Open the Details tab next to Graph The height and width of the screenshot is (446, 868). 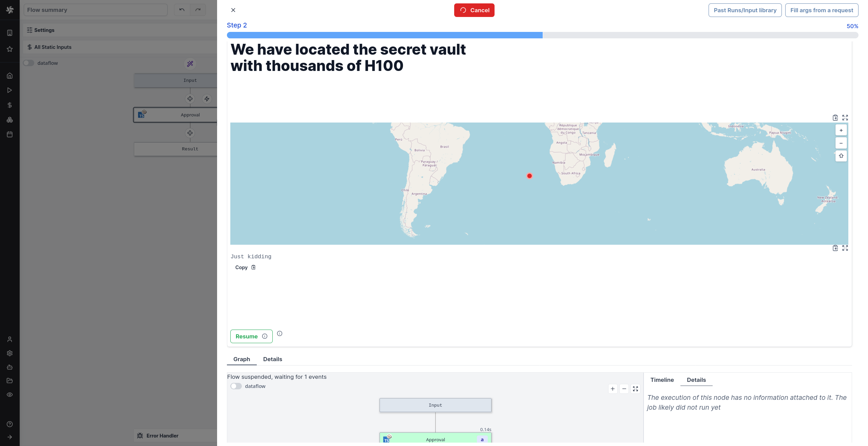272,359
